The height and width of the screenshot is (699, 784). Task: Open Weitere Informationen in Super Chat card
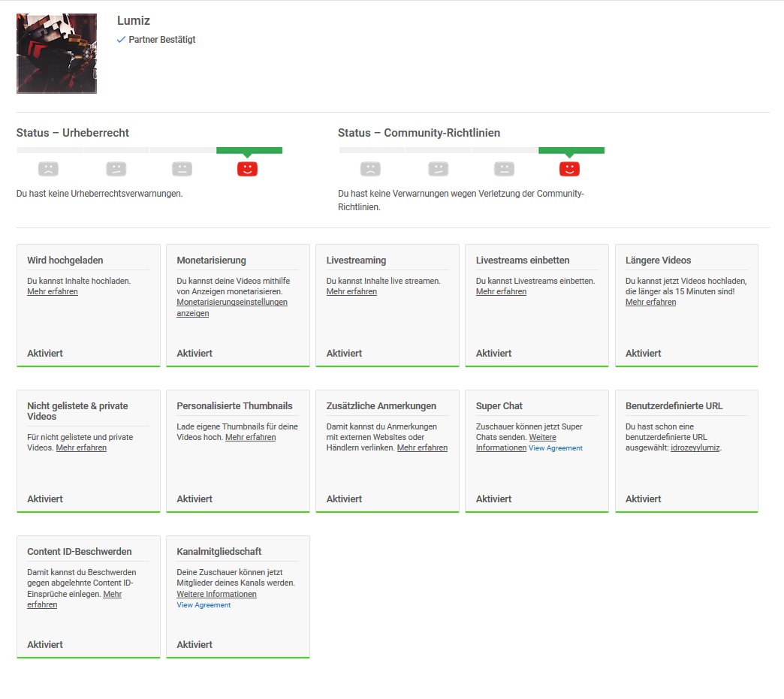point(516,442)
